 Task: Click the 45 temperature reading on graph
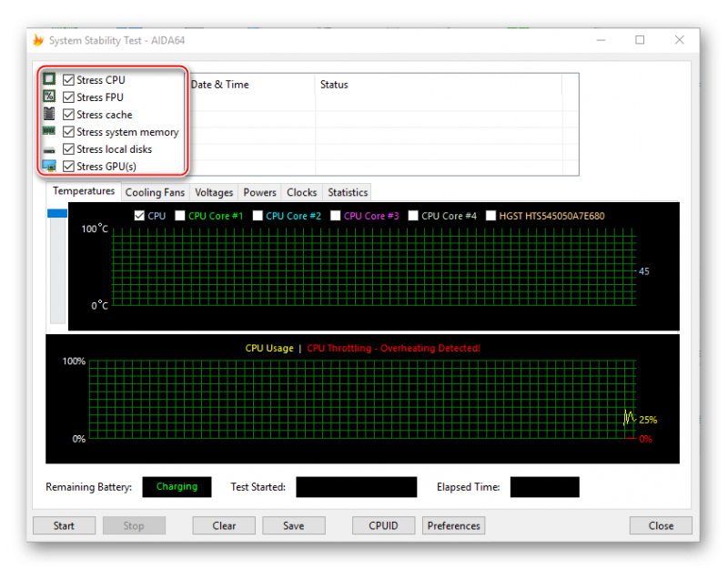pos(644,271)
